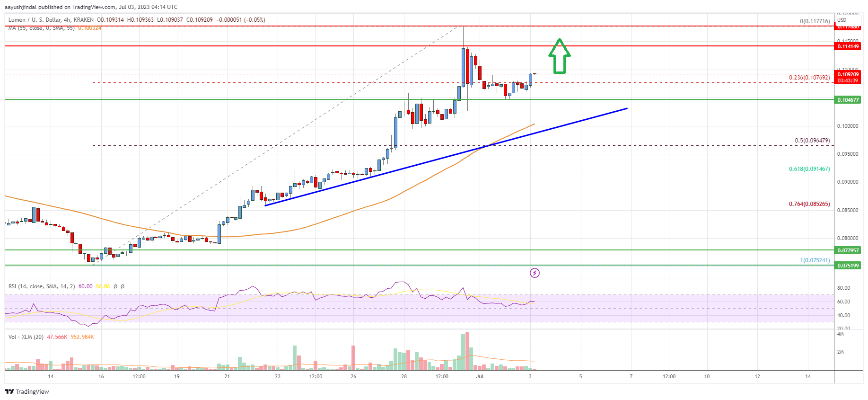
Task: Click the 0.100000 price axis label
Action: click(848, 126)
